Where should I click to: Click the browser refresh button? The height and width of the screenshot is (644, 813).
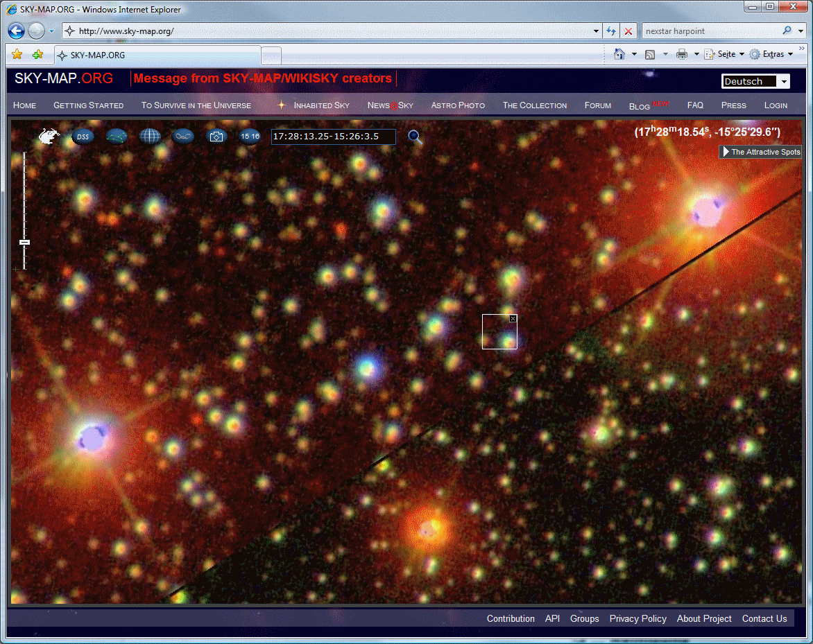pos(611,31)
